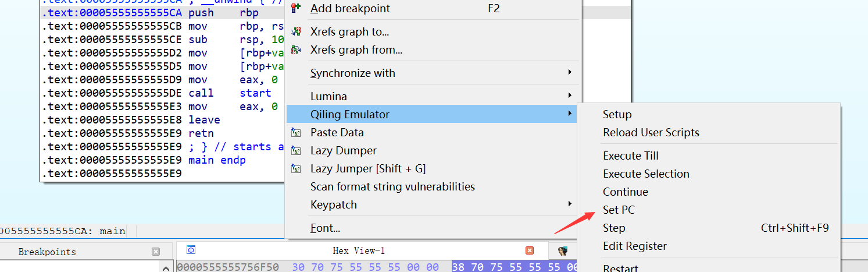868x272 pixels.
Task: Click the Xrefs graph from icon
Action: click(x=297, y=50)
